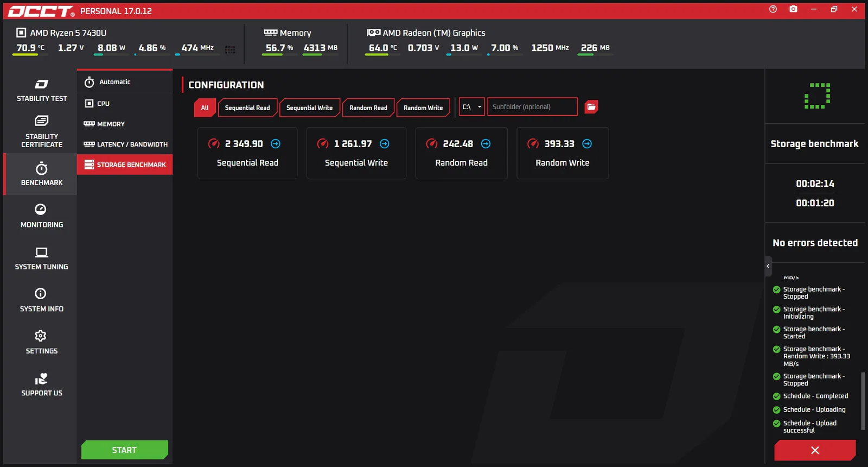Viewport: 868px width, 467px height.
Task: Open the System Tuning page
Action: coord(41,258)
